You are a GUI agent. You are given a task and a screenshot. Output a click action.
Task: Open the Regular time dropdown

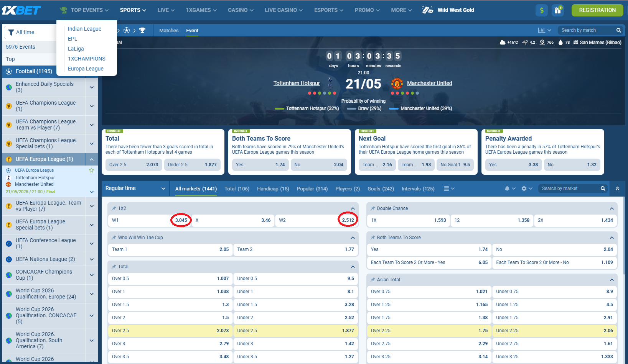[135, 189]
